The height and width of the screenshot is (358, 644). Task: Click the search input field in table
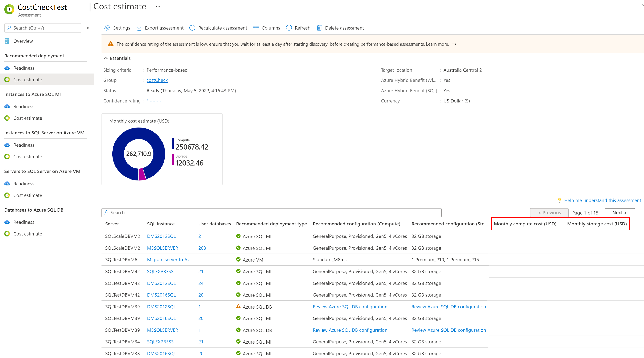(271, 212)
